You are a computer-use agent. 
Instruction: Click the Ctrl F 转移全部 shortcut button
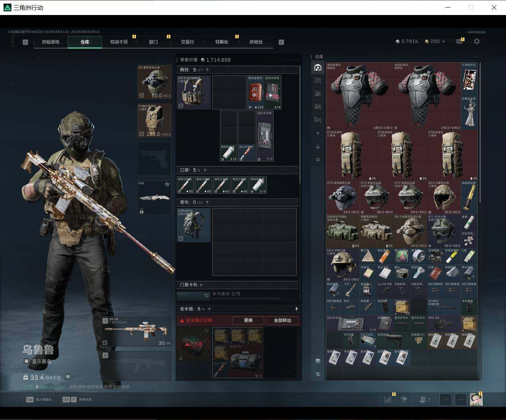point(77,399)
